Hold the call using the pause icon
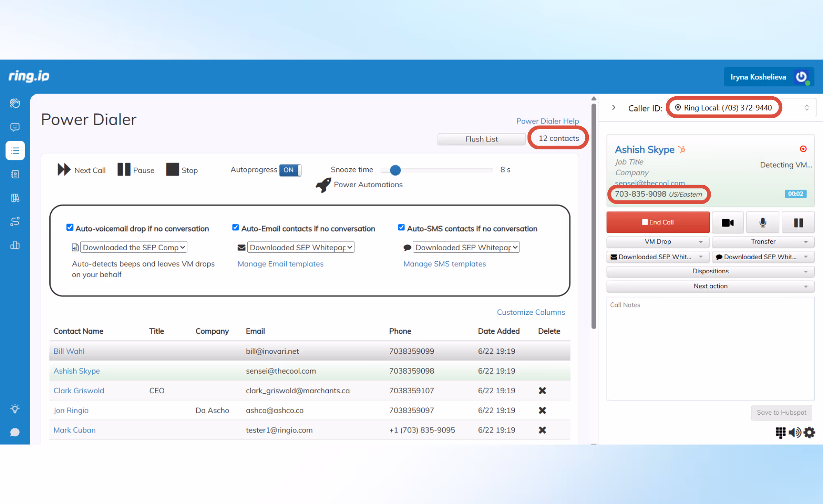This screenshot has width=823, height=504. (798, 223)
